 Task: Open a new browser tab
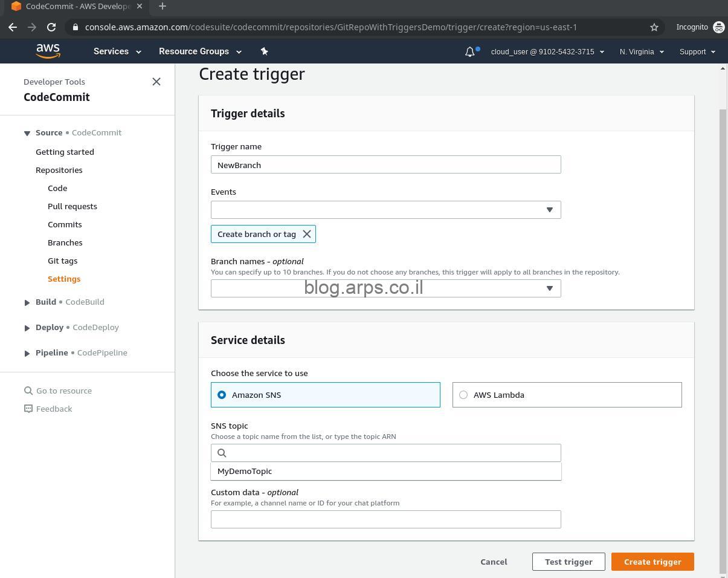(x=163, y=7)
